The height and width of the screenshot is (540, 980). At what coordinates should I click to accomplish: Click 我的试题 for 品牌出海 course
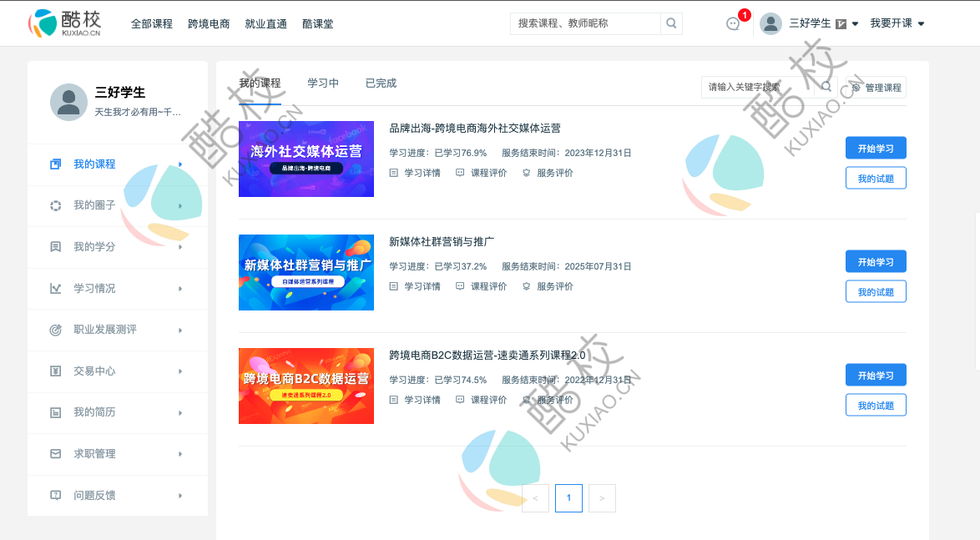point(876,178)
